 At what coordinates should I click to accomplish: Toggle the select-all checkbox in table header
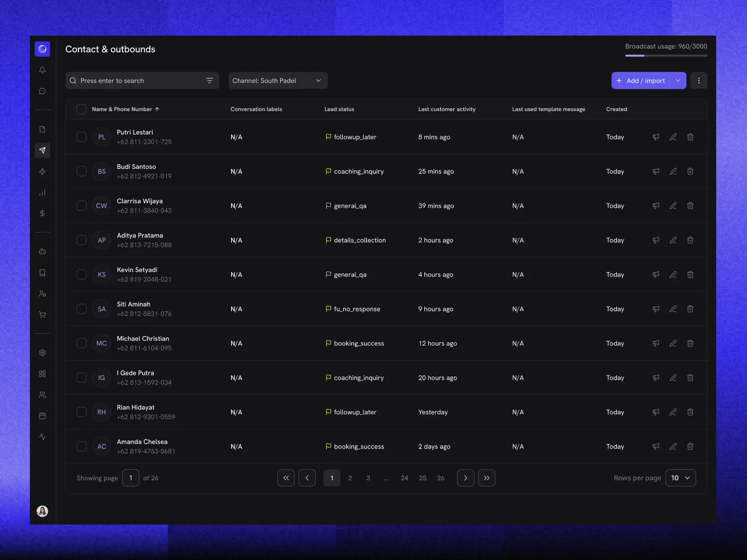point(82,109)
